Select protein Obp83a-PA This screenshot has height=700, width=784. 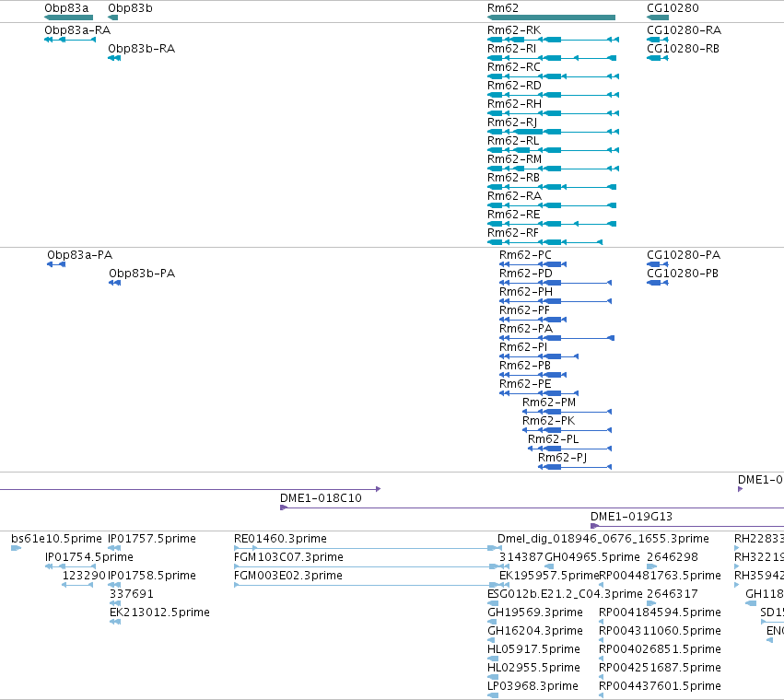(x=56, y=264)
